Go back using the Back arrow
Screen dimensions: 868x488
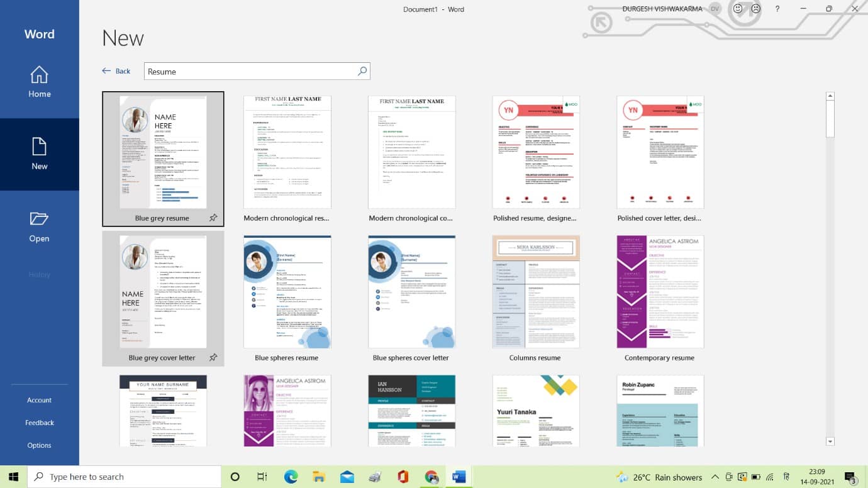(x=116, y=71)
